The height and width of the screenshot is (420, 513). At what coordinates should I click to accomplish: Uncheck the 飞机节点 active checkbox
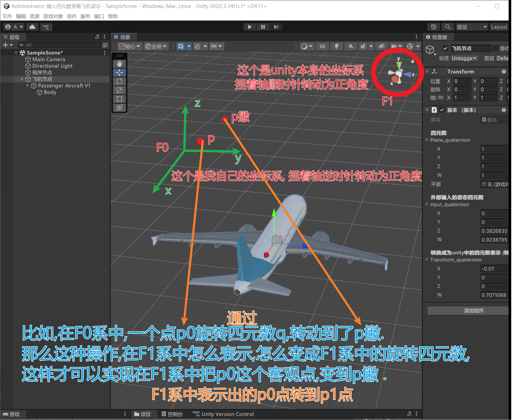pos(445,48)
